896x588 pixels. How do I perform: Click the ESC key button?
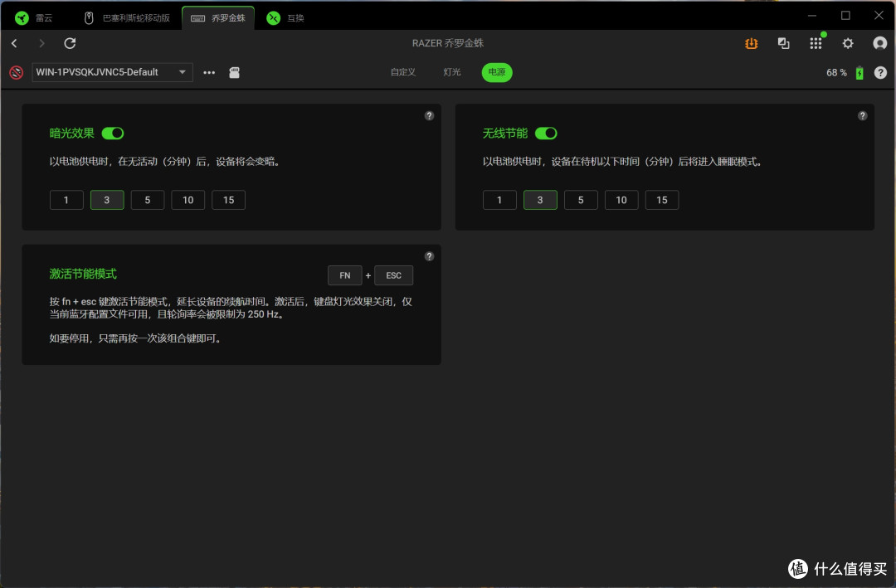click(393, 275)
